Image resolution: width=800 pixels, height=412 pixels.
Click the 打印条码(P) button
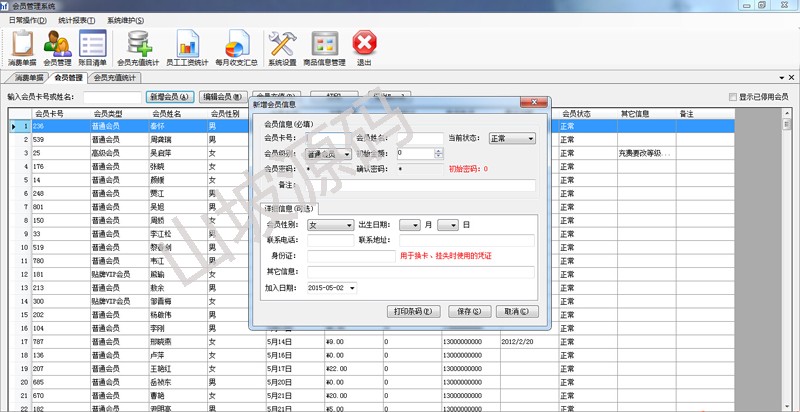(x=414, y=312)
